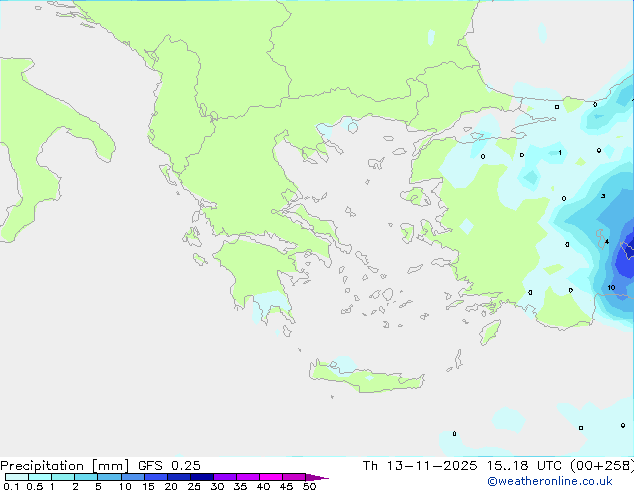
Task: Click the '15..18 UTC' time text
Action: tap(524, 466)
